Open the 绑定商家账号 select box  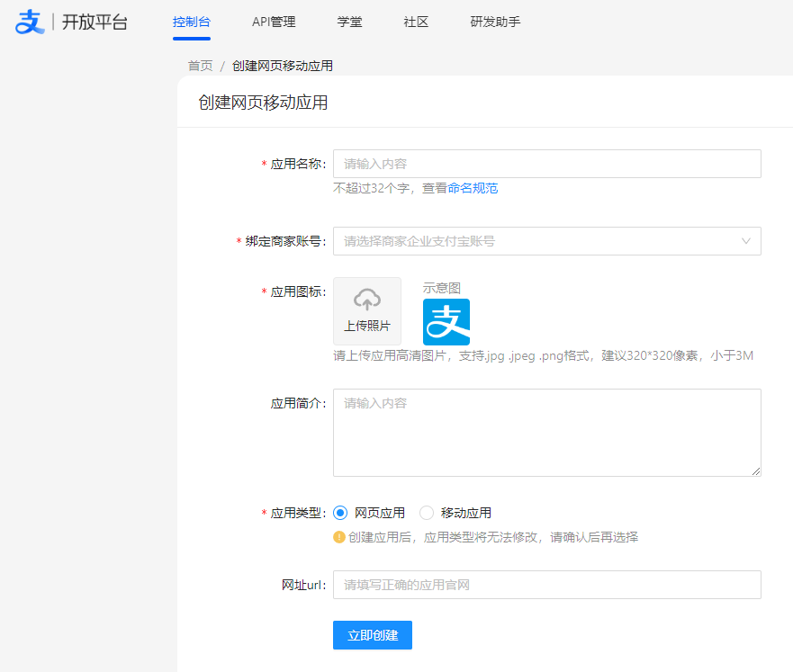pos(546,241)
